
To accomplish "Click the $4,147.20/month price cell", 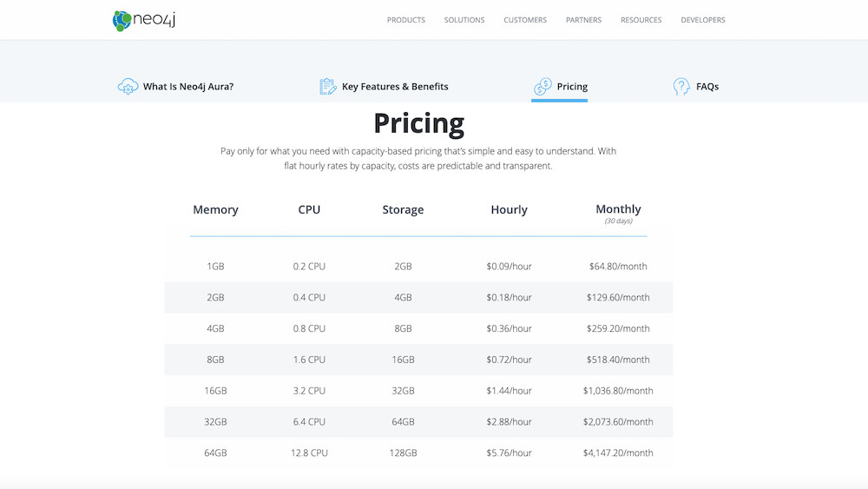I will pyautogui.click(x=618, y=453).
